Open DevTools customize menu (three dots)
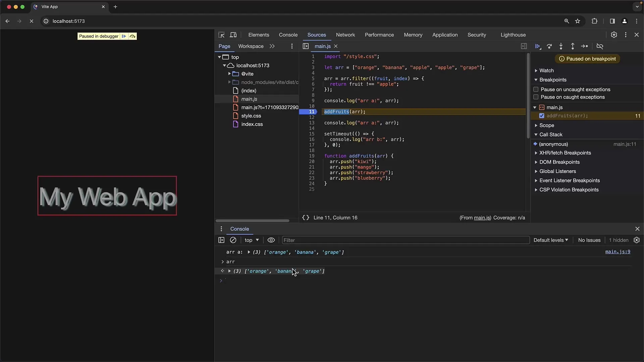 tap(626, 35)
